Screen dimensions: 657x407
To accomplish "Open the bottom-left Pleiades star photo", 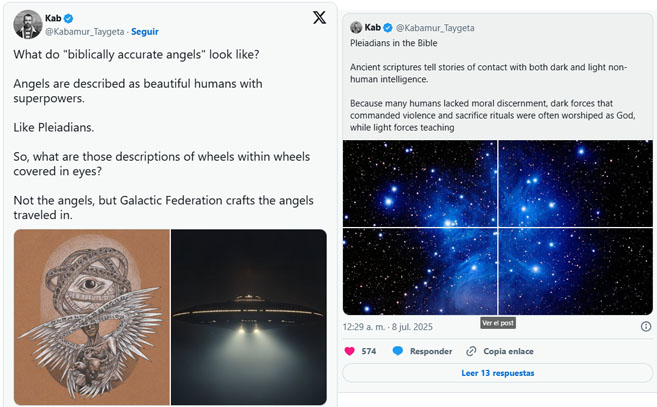I will tap(419, 271).
